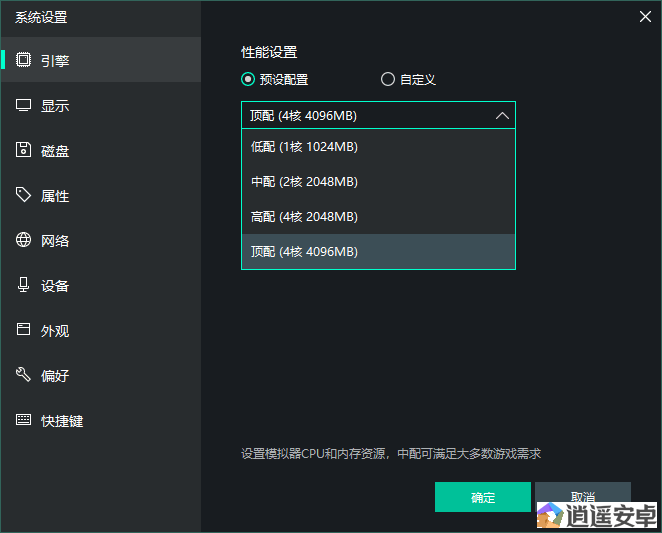Image resolution: width=662 pixels, height=533 pixels.
Task: Close the 系统设置 settings dialog
Action: click(x=645, y=15)
